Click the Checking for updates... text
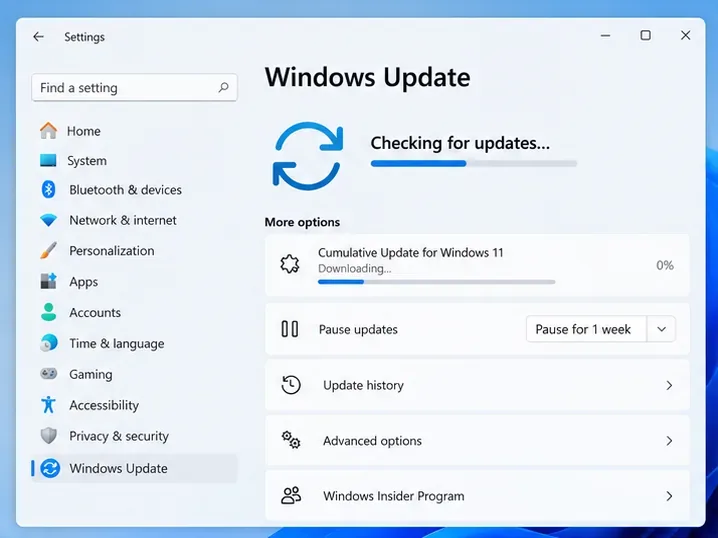 tap(460, 143)
